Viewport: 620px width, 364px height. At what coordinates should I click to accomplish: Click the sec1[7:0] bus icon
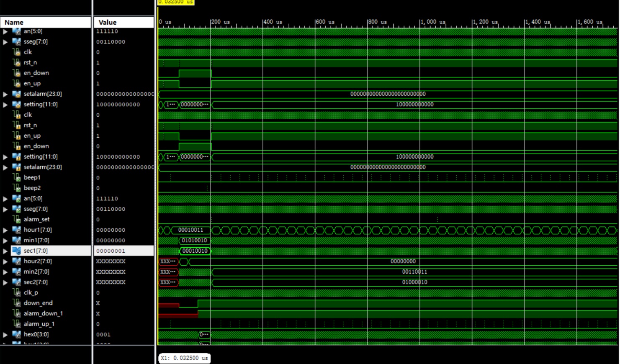coord(17,251)
